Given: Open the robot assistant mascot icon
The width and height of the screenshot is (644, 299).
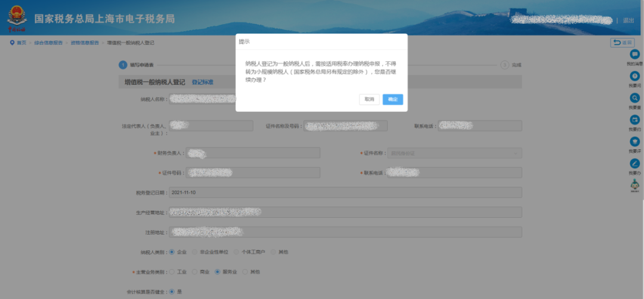Looking at the screenshot, I should tap(634, 186).
